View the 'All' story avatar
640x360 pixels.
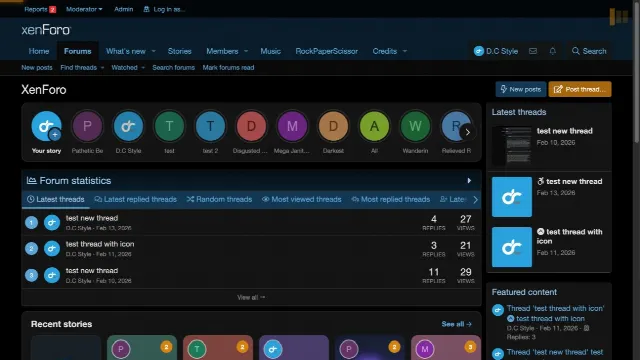pyautogui.click(x=374, y=126)
